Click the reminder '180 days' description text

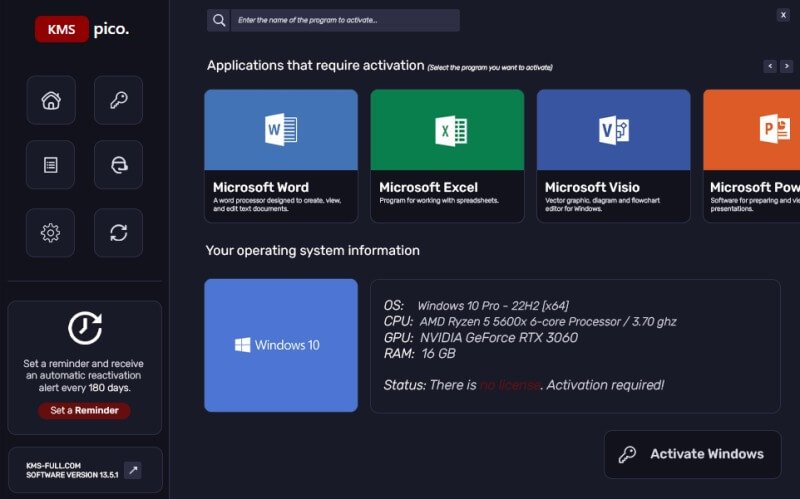pyautogui.click(x=84, y=376)
